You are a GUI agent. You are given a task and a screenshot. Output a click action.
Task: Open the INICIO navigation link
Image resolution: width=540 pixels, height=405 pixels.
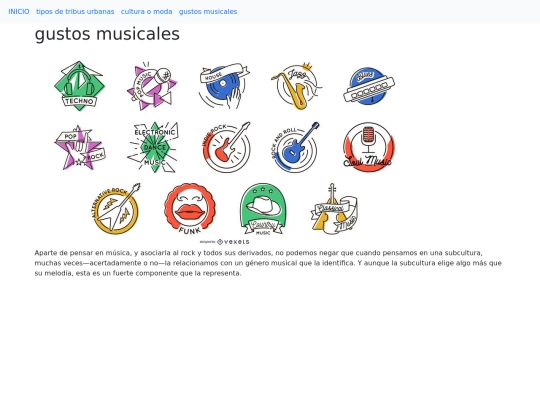click(19, 12)
